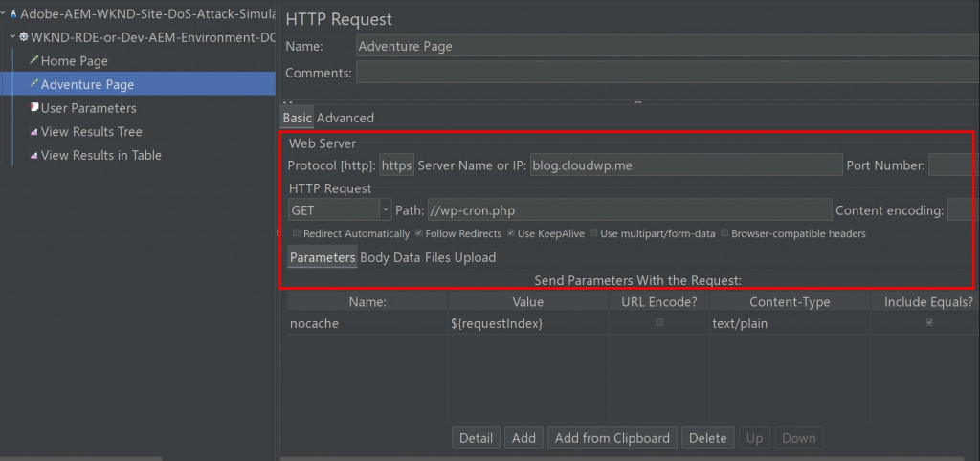Click the Add from Clipboard button

612,438
